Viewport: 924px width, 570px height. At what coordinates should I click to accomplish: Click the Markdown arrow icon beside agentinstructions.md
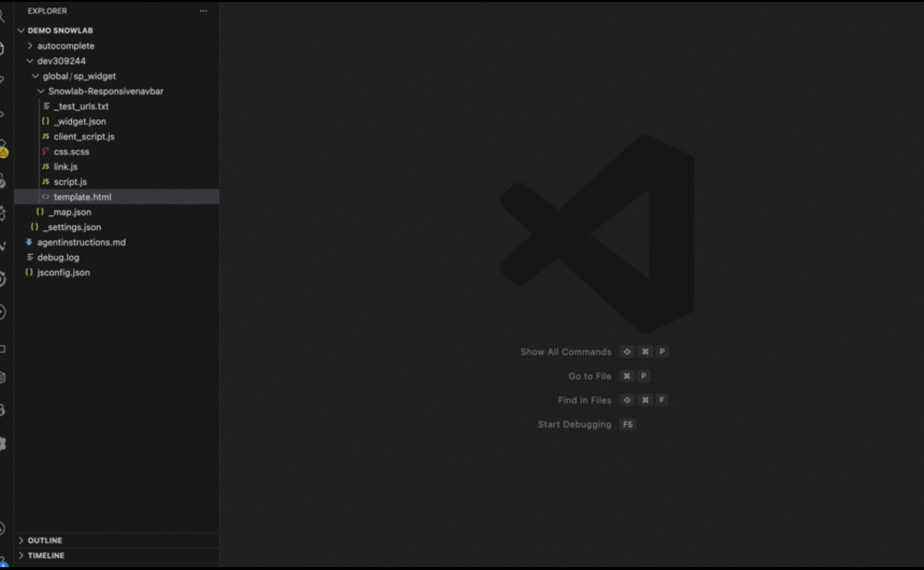29,242
